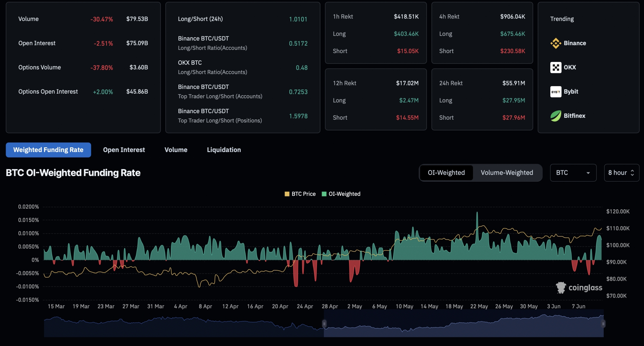Image resolution: width=644 pixels, height=346 pixels.
Task: Click the BTC dropdown caret arrow
Action: (x=588, y=173)
